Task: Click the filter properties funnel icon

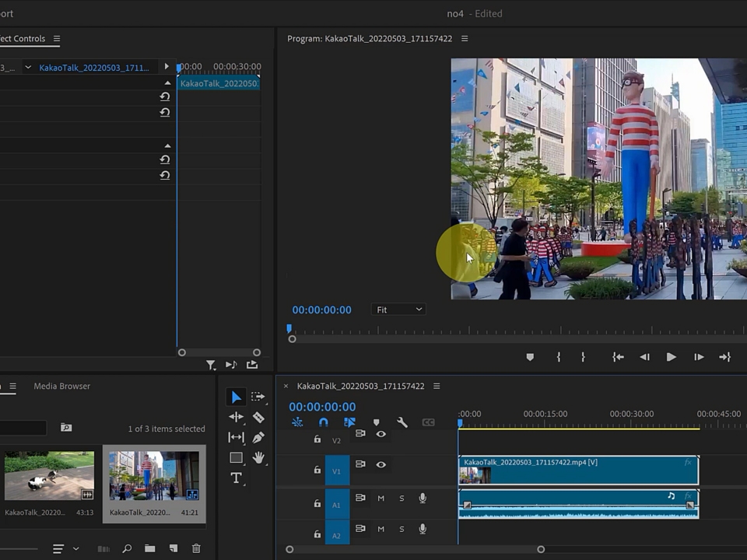Action: (211, 365)
